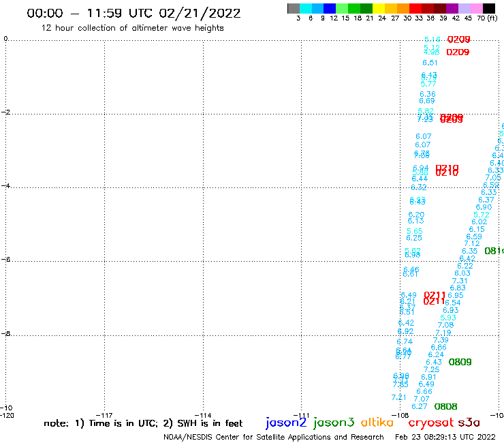Viewport: 504px width, 443px height.
Task: Click the -4 latitude axis label
Action: coord(5,185)
